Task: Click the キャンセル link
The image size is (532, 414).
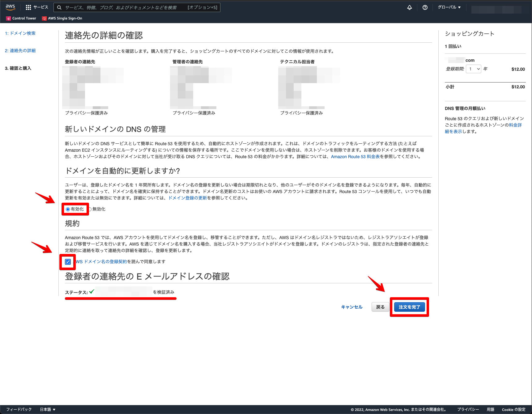Action: click(x=351, y=307)
